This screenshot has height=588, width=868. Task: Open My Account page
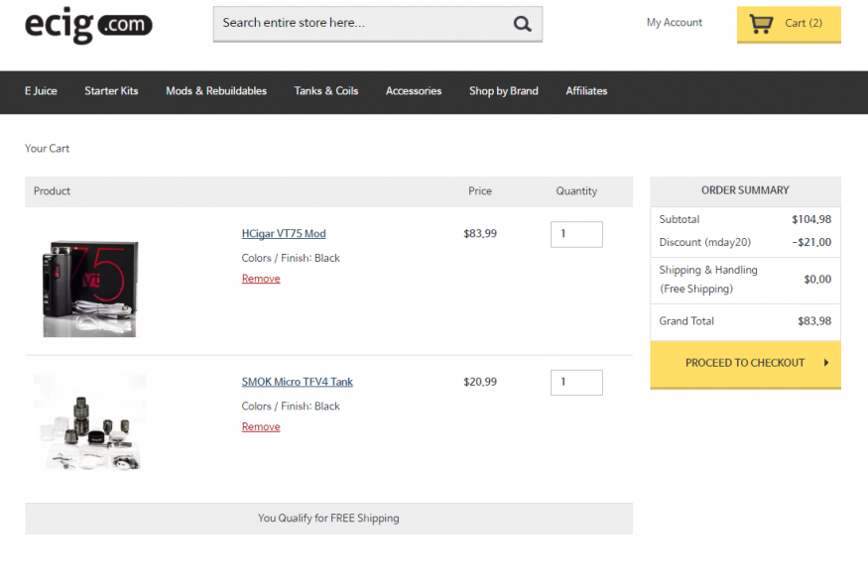click(674, 23)
